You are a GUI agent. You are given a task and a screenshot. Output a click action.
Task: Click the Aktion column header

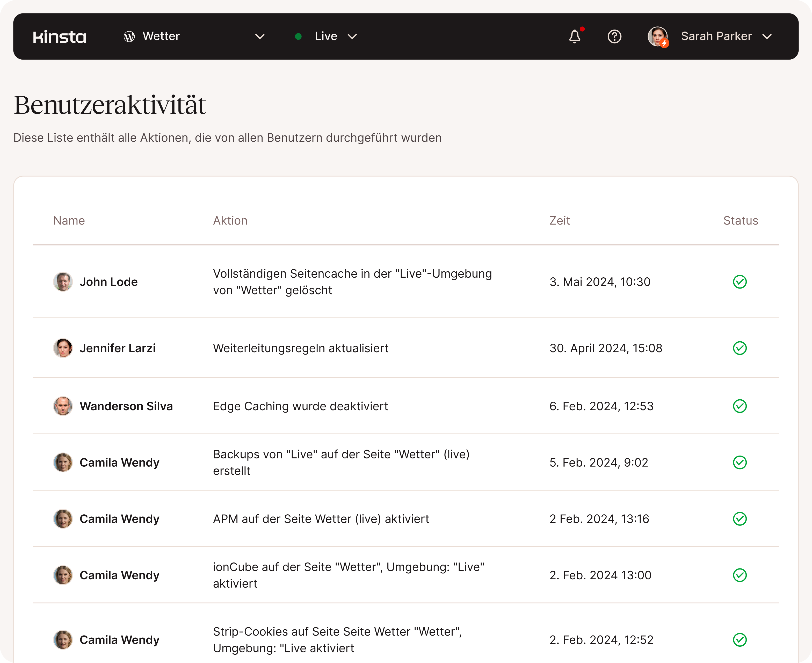tap(230, 220)
